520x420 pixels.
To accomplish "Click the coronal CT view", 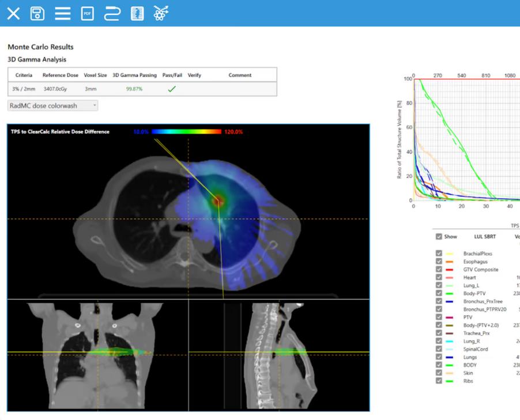I will pyautogui.click(x=98, y=355).
